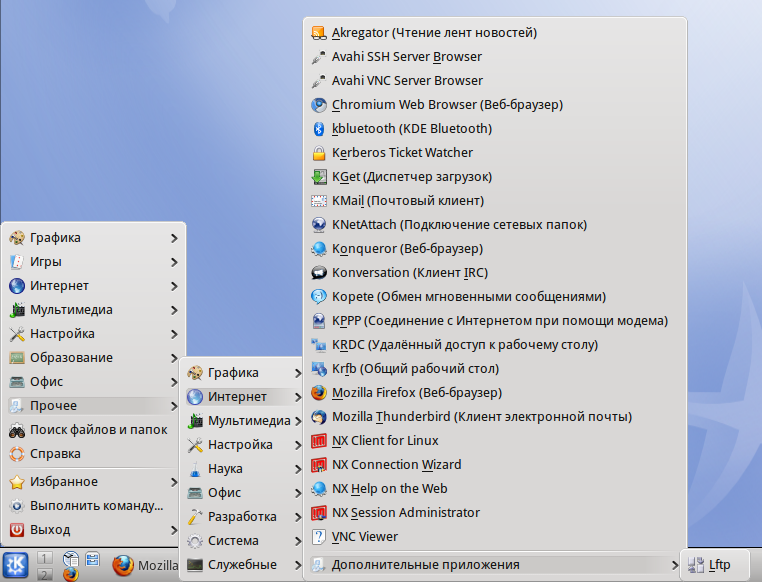Open the Интернет entry in main menu
This screenshot has width=762, height=582.
point(93,286)
